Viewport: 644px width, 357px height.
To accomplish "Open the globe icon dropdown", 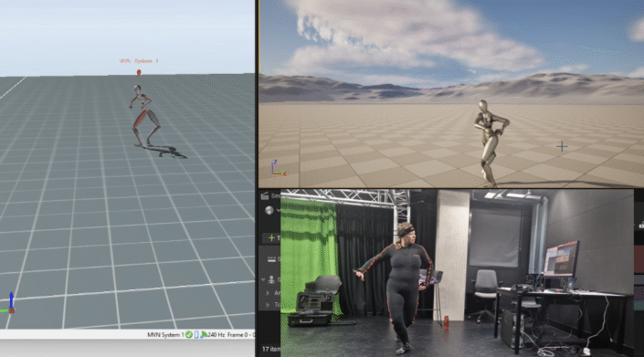I will coord(272,211).
